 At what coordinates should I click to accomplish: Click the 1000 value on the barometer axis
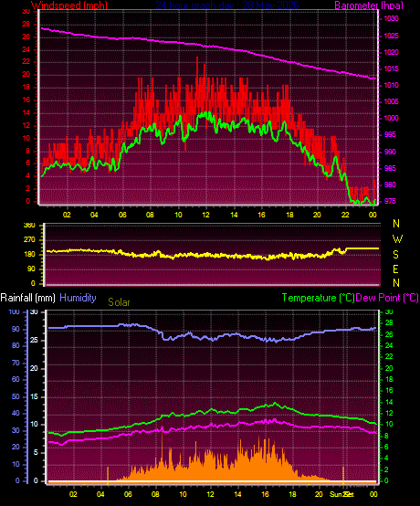coord(391,118)
